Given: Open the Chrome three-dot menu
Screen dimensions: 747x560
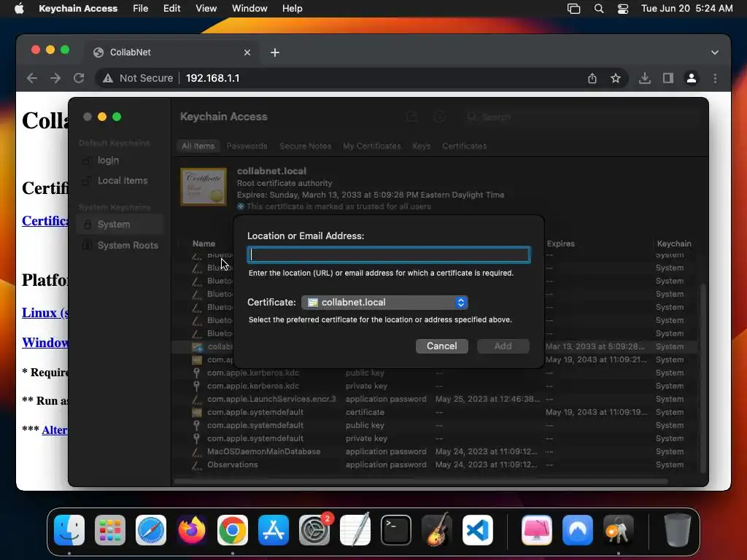Looking at the screenshot, I should point(715,78).
